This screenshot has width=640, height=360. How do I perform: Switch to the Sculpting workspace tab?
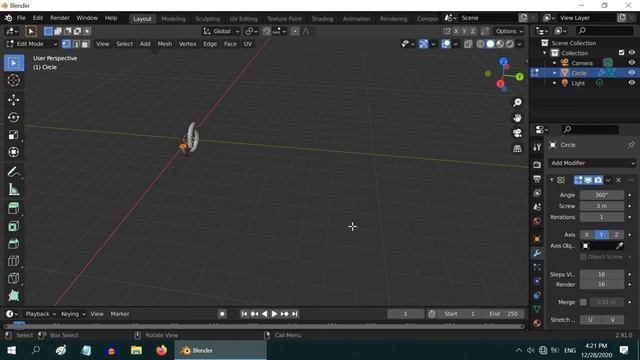pyautogui.click(x=207, y=19)
